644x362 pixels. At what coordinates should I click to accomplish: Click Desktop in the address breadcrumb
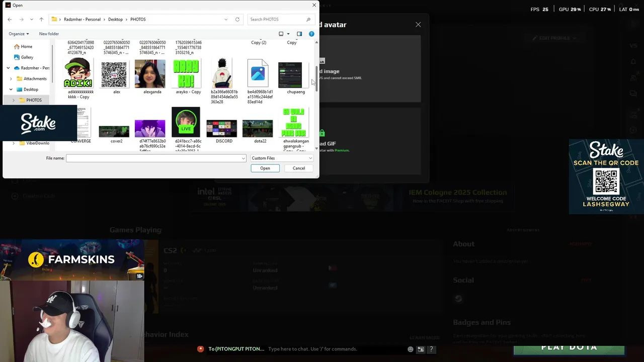tap(115, 19)
